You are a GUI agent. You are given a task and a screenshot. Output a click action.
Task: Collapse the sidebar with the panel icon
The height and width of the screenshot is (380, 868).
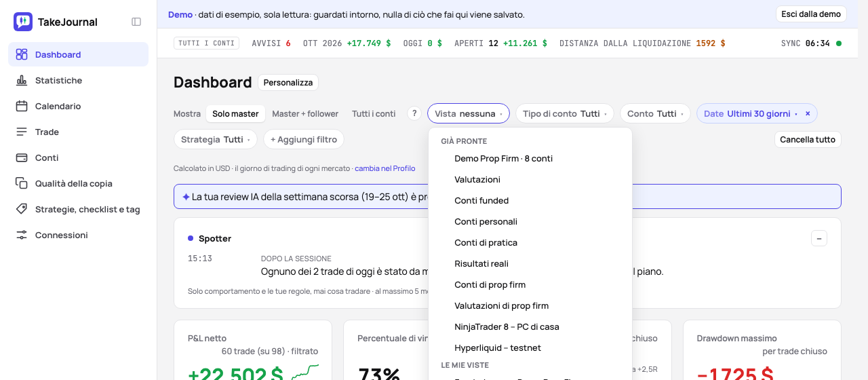(x=136, y=22)
